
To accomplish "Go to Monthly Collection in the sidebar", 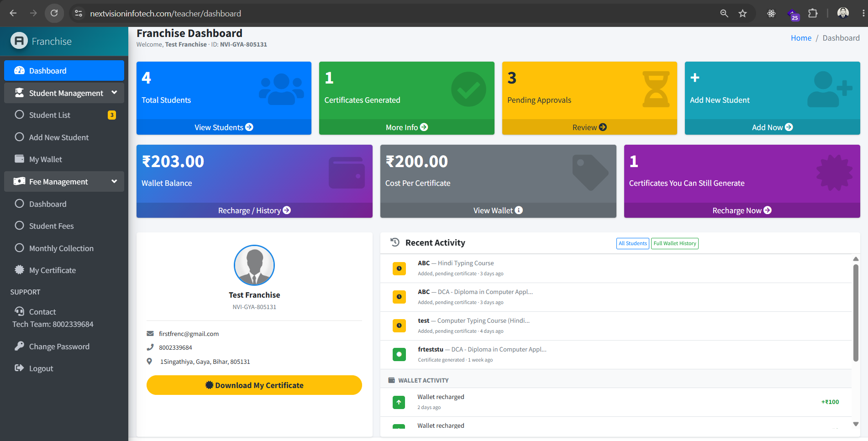I will point(64,248).
